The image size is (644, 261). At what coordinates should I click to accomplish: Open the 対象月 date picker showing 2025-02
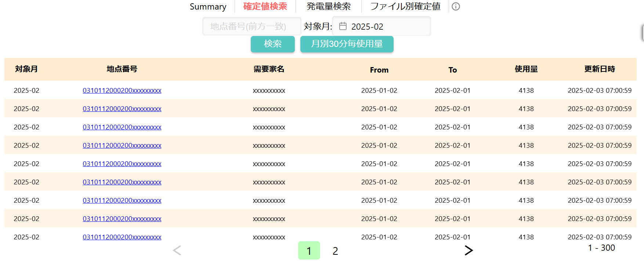[x=381, y=26]
